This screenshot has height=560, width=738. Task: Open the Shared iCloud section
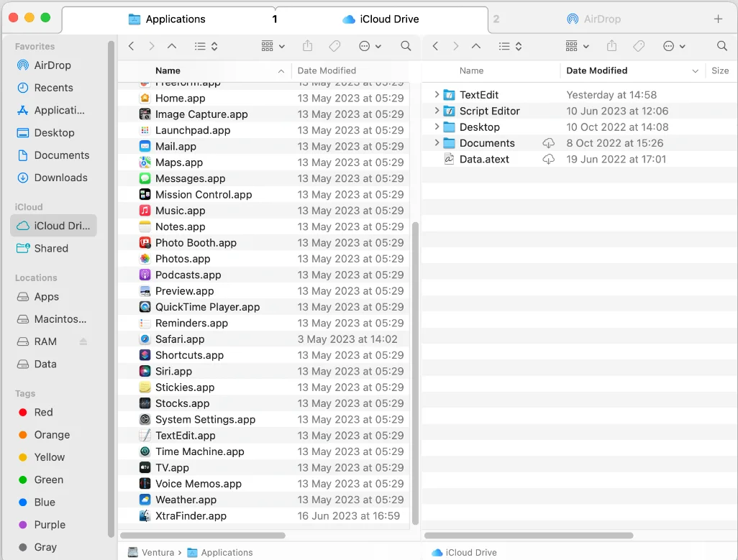point(50,248)
